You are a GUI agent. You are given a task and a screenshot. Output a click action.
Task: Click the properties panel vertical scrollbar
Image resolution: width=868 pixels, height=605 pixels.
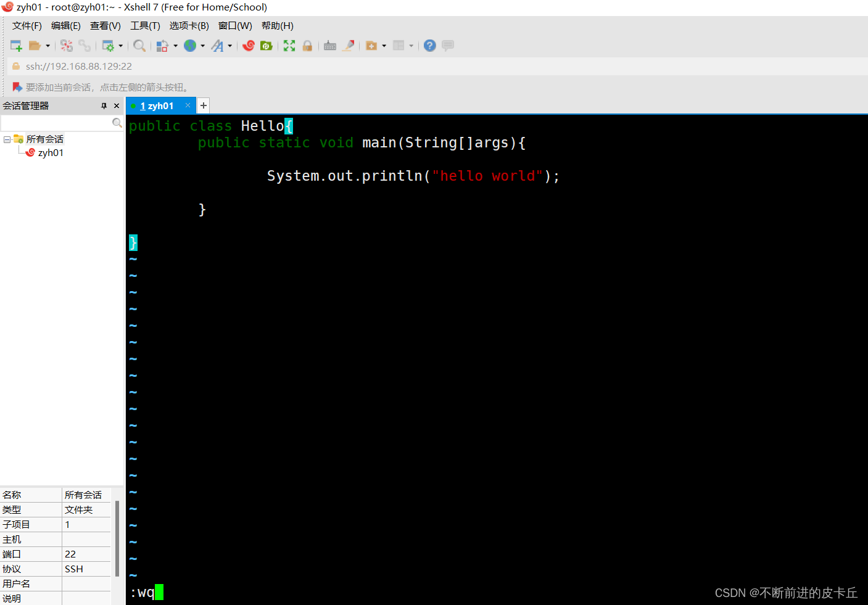117,538
